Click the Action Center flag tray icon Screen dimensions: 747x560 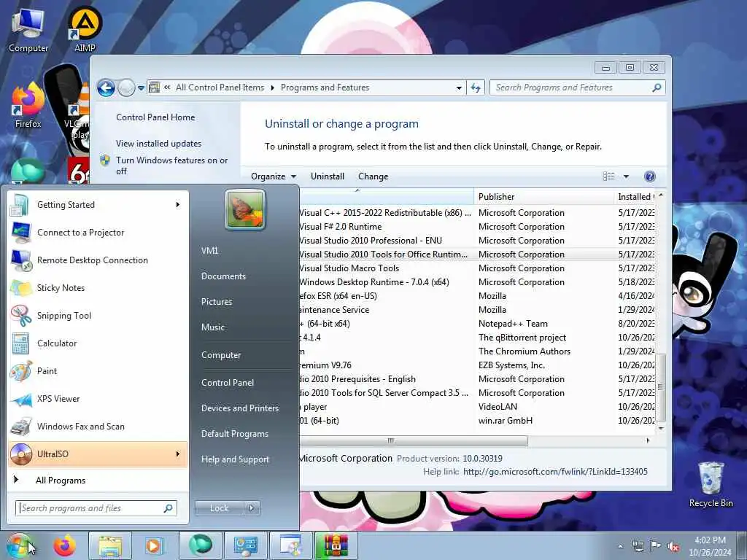(656, 546)
